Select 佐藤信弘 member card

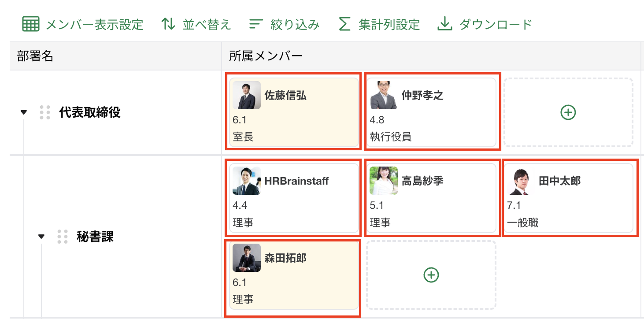(x=293, y=111)
